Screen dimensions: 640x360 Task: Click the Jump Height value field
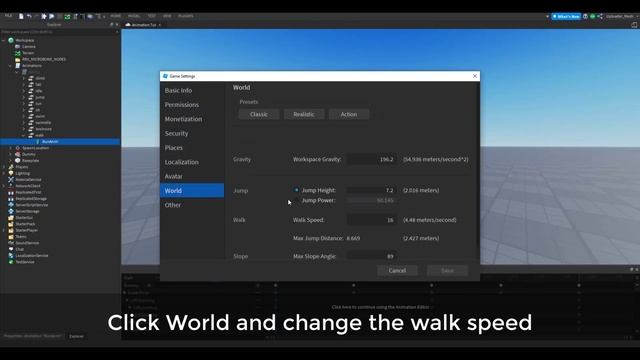(371, 190)
